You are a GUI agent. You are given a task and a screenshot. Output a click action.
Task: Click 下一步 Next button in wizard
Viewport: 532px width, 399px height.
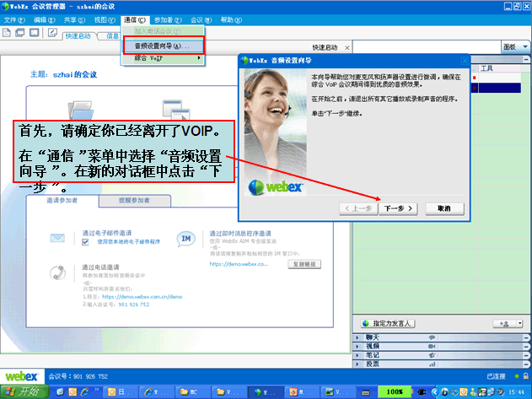pyautogui.click(x=398, y=208)
